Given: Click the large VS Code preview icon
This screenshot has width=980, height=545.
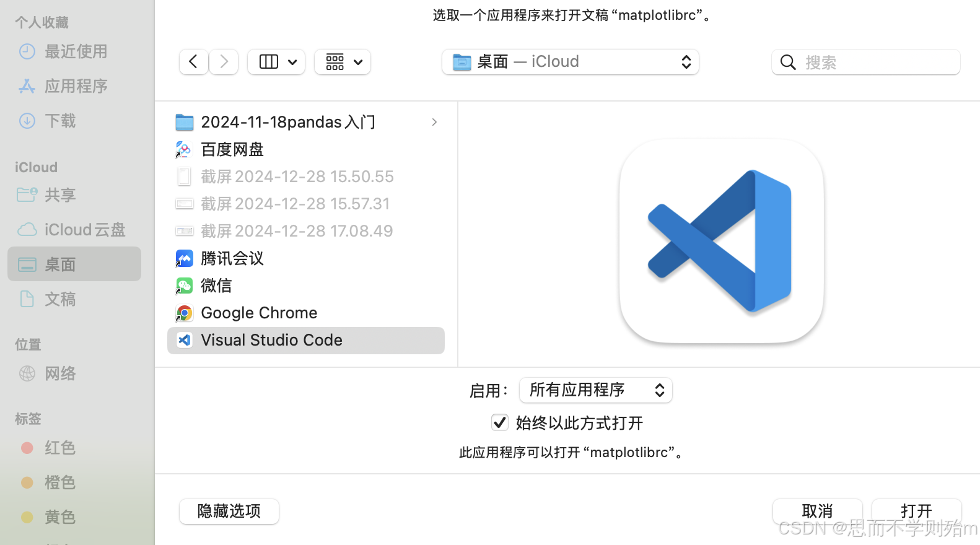Looking at the screenshot, I should [722, 241].
